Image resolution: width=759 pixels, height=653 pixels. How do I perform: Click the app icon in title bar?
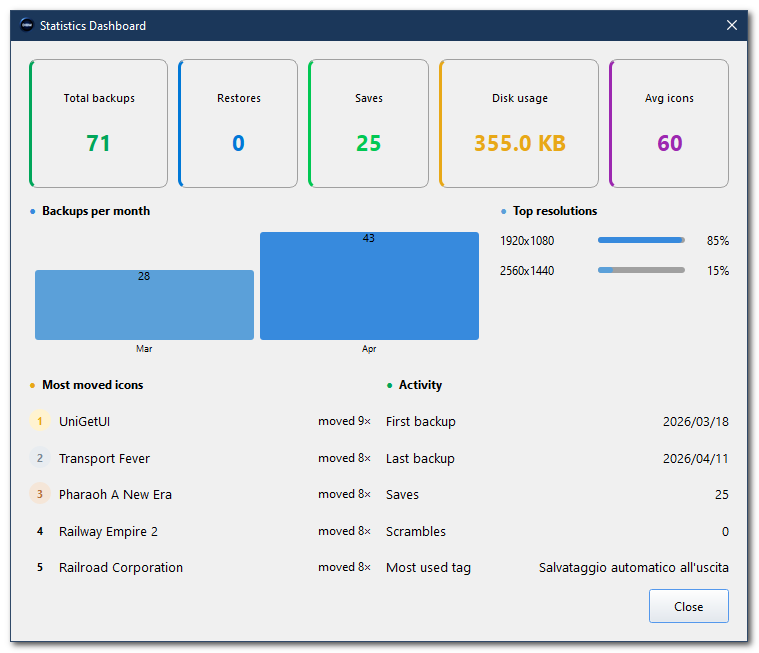pyautogui.click(x=27, y=25)
